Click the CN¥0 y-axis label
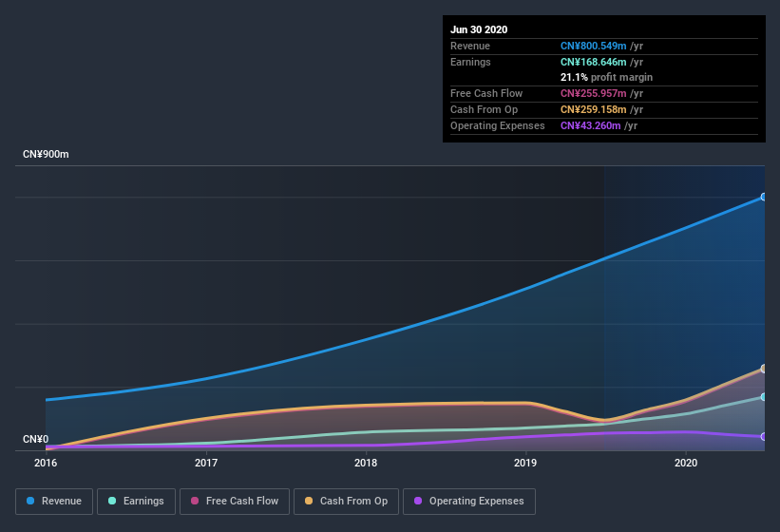Image resolution: width=780 pixels, height=532 pixels. 35,439
